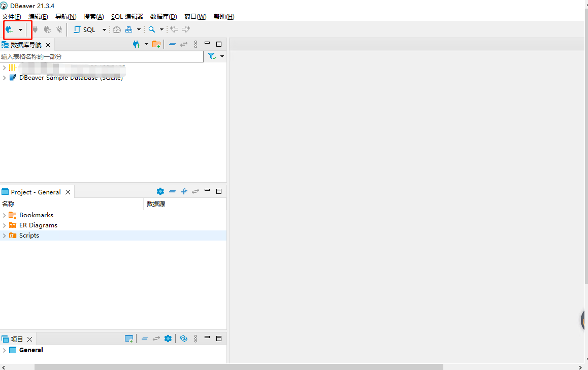The width and height of the screenshot is (588, 370).
Task: Open the dropdown arrow next to the funnel filter
Action: click(222, 56)
